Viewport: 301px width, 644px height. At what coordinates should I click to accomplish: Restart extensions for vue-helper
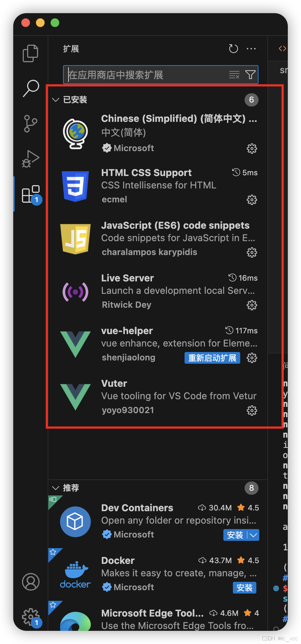pos(212,358)
